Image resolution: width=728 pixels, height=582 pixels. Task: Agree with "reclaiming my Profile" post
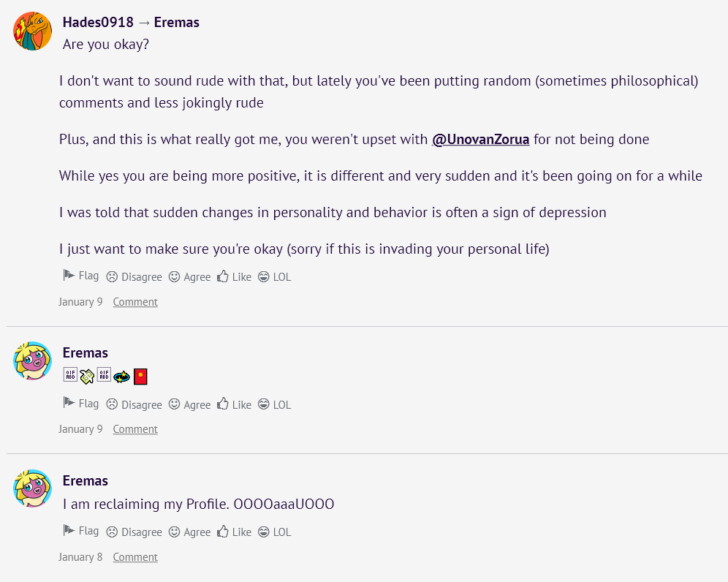[x=189, y=532]
